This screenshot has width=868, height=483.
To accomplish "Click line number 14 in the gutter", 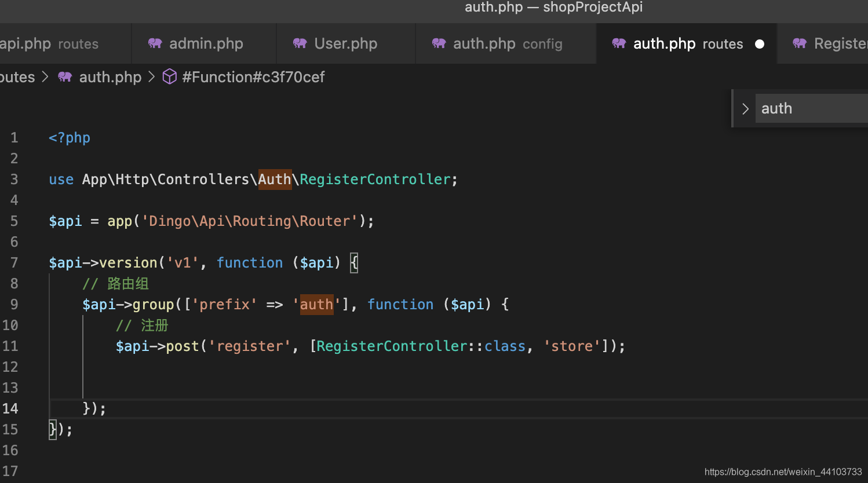I will 10,409.
